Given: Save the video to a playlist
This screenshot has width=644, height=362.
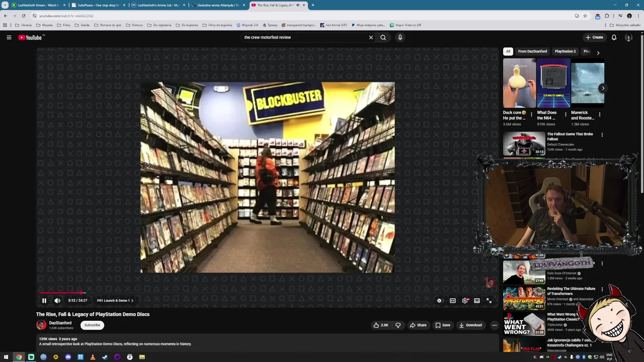Looking at the screenshot, I should (x=443, y=325).
